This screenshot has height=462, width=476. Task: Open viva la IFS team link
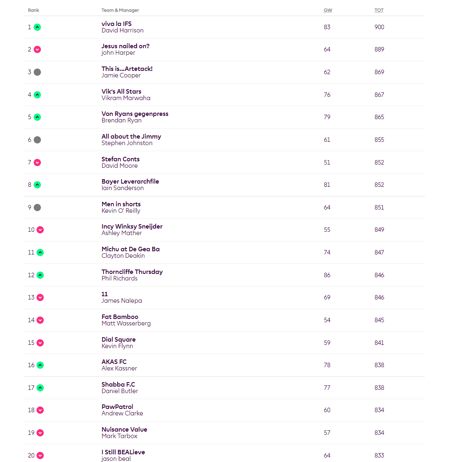(x=116, y=24)
